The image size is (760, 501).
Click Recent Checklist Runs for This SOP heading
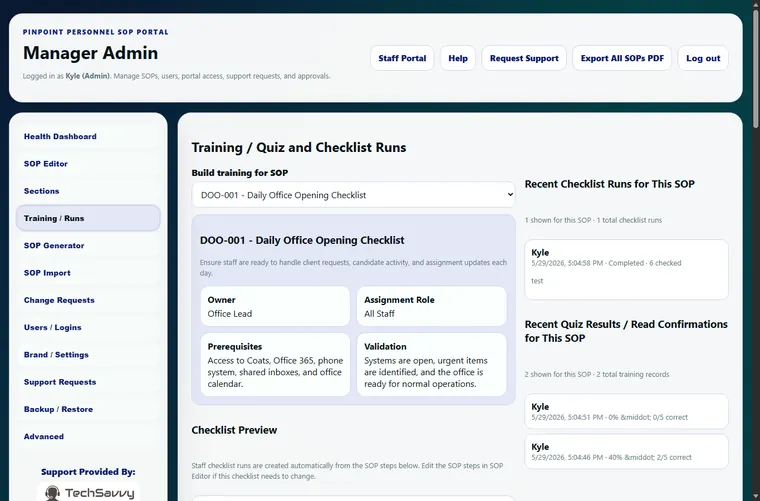pos(609,184)
